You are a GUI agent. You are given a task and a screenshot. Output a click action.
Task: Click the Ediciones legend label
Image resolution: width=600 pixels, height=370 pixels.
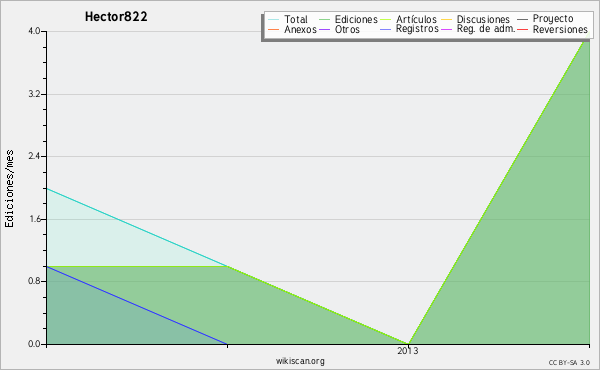pyautogui.click(x=356, y=19)
